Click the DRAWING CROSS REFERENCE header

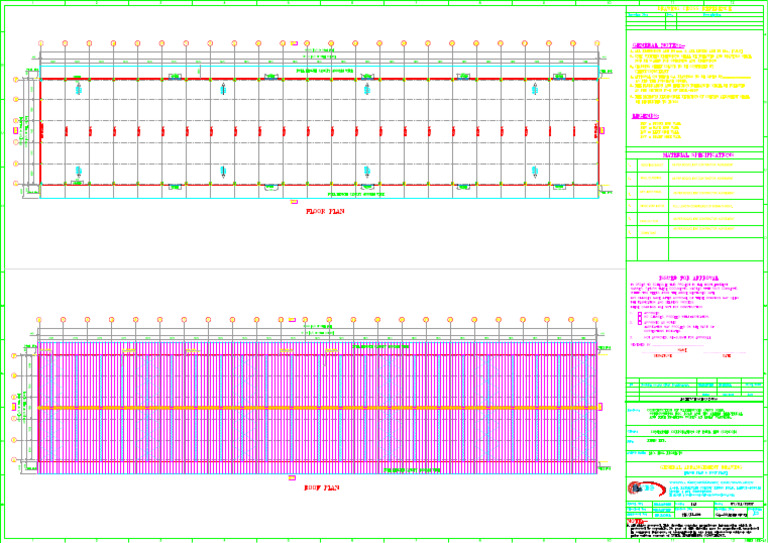click(x=695, y=9)
